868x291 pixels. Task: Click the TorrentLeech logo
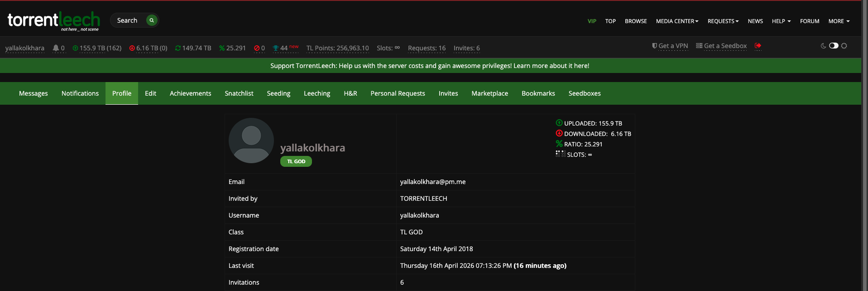[53, 21]
